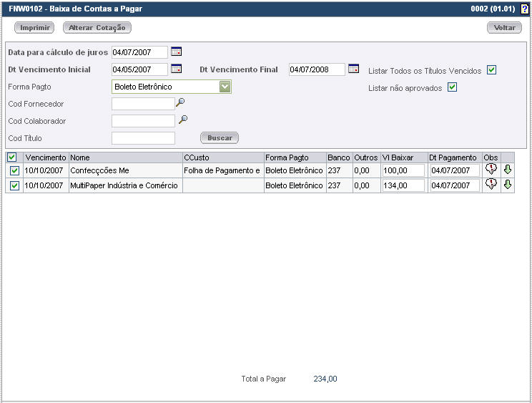The image size is (532, 403).
Task: Edit Vl Baixar value for MultiPaper row
Action: (403, 185)
